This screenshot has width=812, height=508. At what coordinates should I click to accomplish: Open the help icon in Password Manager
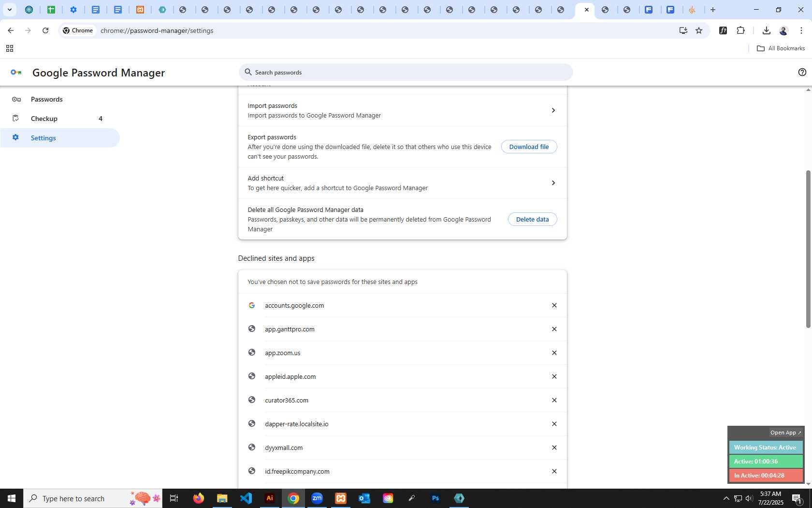(802, 72)
